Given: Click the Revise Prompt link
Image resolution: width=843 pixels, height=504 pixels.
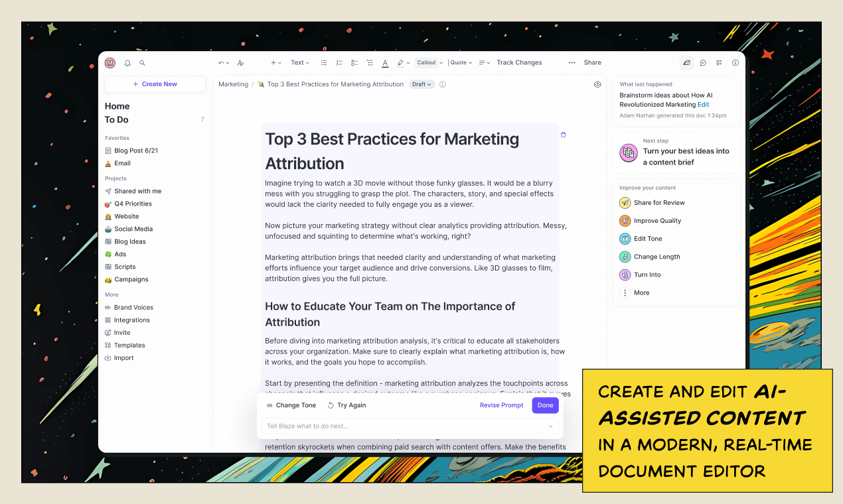Looking at the screenshot, I should (x=501, y=405).
